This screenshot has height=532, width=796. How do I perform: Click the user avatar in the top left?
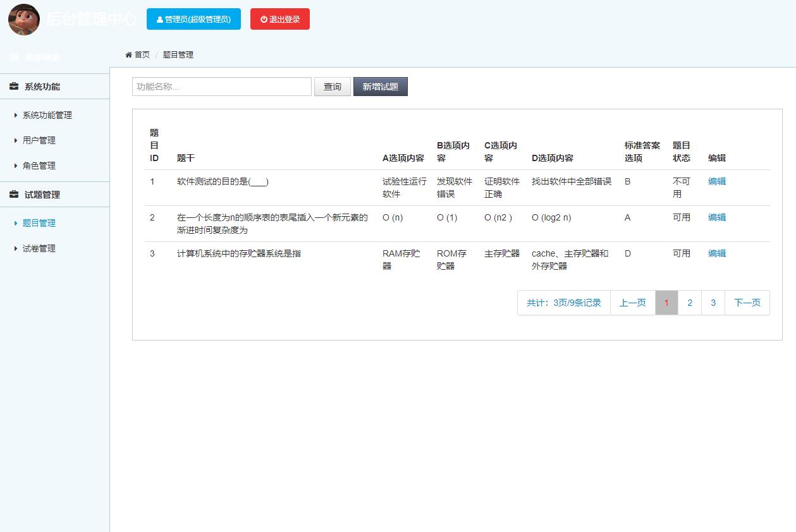tap(23, 20)
